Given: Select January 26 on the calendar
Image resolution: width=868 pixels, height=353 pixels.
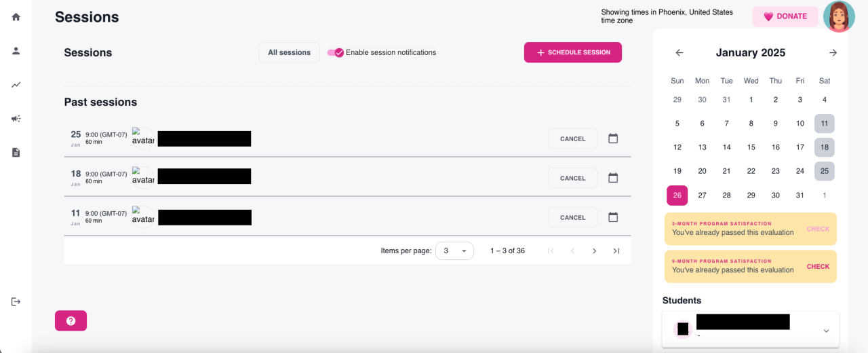Looking at the screenshot, I should tap(677, 196).
